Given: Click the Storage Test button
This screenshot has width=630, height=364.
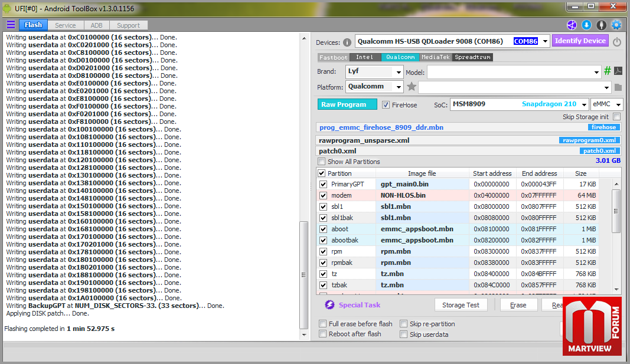Looking at the screenshot, I should click(x=461, y=305).
